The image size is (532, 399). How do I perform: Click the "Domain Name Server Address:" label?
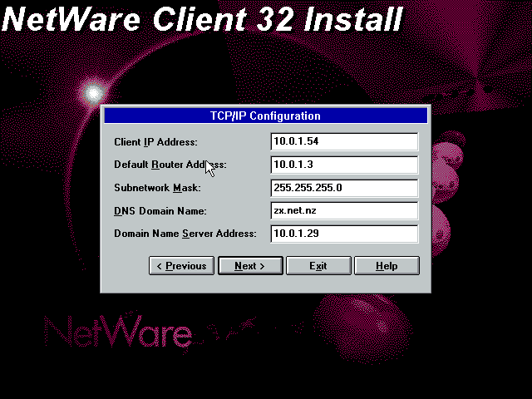[x=185, y=234]
